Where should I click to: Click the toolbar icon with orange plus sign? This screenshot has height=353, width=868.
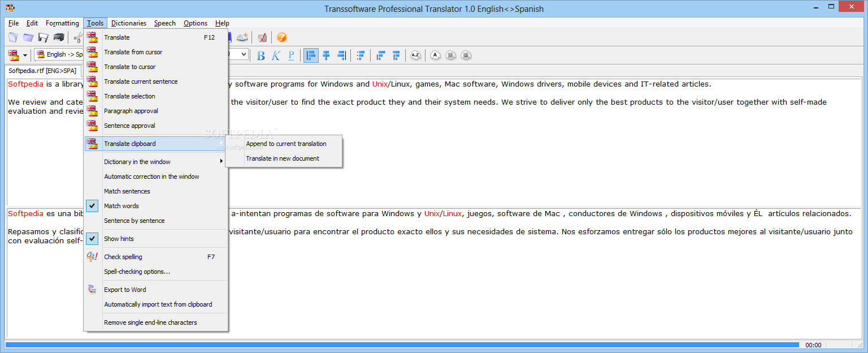click(242, 37)
